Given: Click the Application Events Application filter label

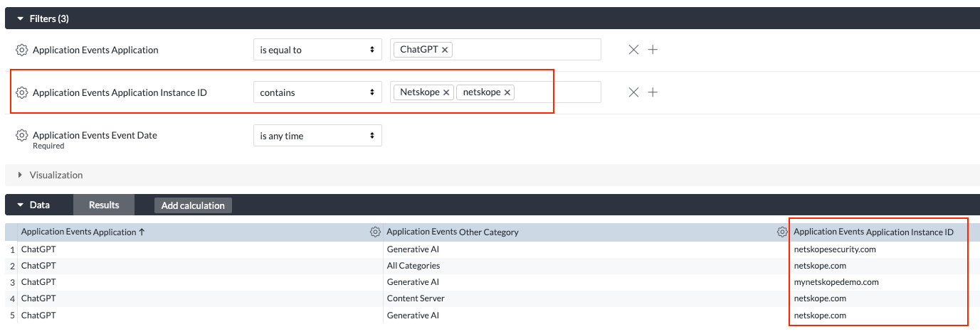Looking at the screenshot, I should 95,50.
